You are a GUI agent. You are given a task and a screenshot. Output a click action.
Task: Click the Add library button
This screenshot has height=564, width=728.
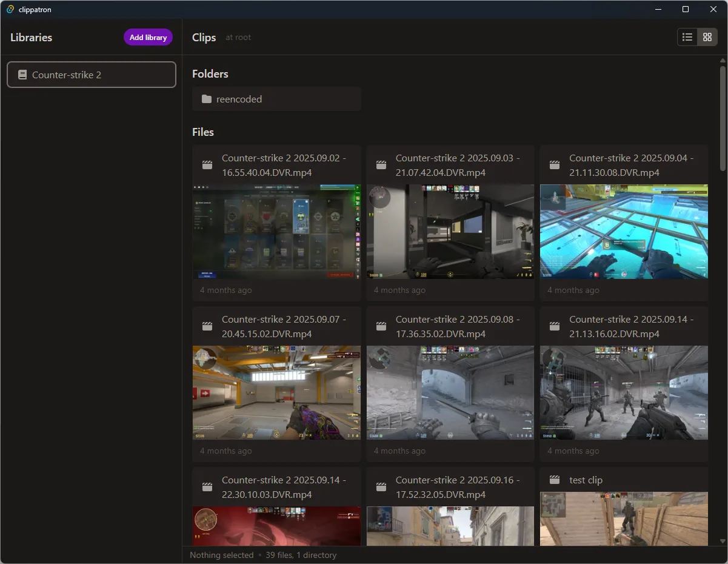[148, 37]
